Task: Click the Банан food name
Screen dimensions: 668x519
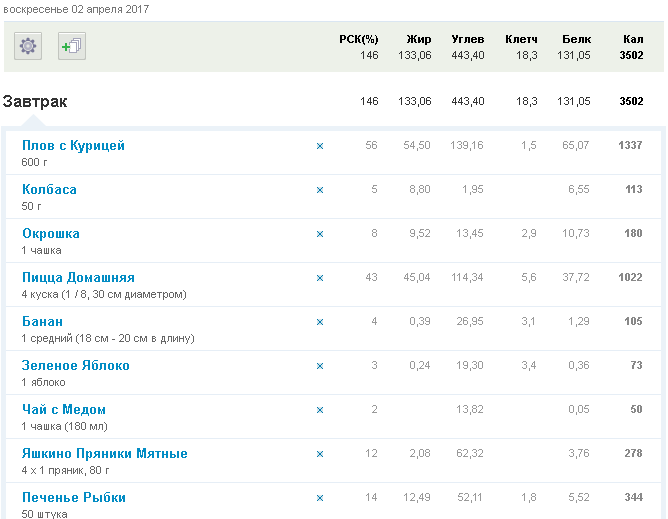Action: [42, 322]
